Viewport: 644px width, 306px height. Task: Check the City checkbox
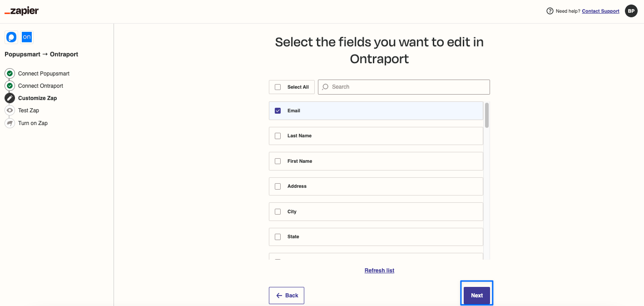[278, 211]
